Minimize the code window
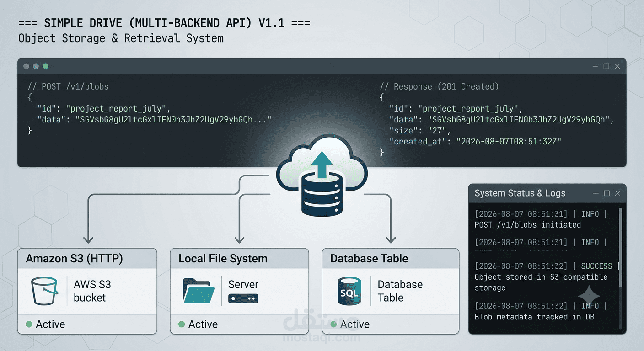Image resolution: width=644 pixels, height=351 pixels. [x=596, y=66]
